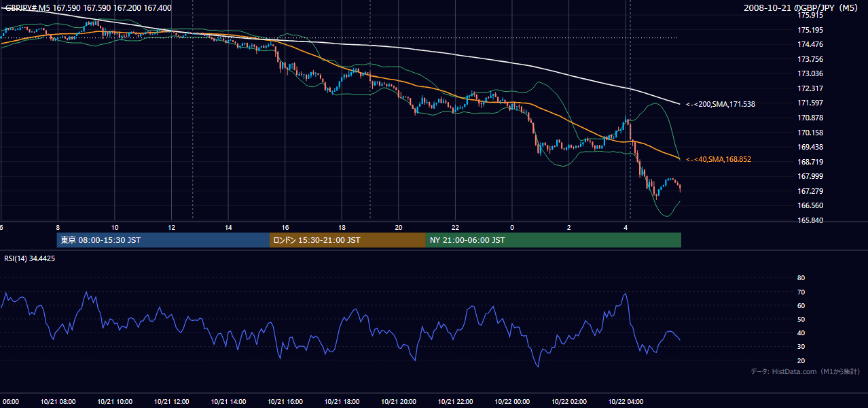This screenshot has width=868, height=408.
Task: Click the 10/21 16:00 bottom time label
Action: 285,401
